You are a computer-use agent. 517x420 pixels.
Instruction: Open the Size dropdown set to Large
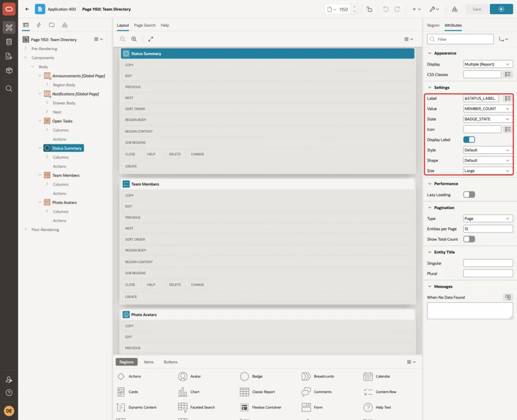click(488, 171)
